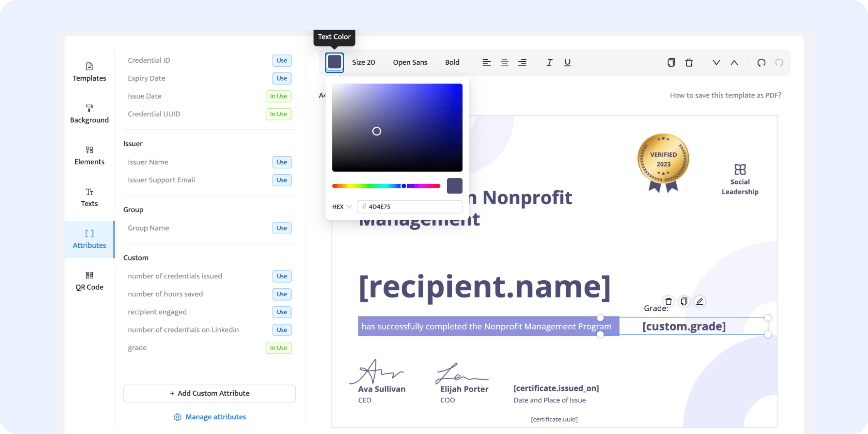Viewport: 868px width, 434px height.
Task: Click the duplicate icon in top toolbar
Action: [671, 62]
